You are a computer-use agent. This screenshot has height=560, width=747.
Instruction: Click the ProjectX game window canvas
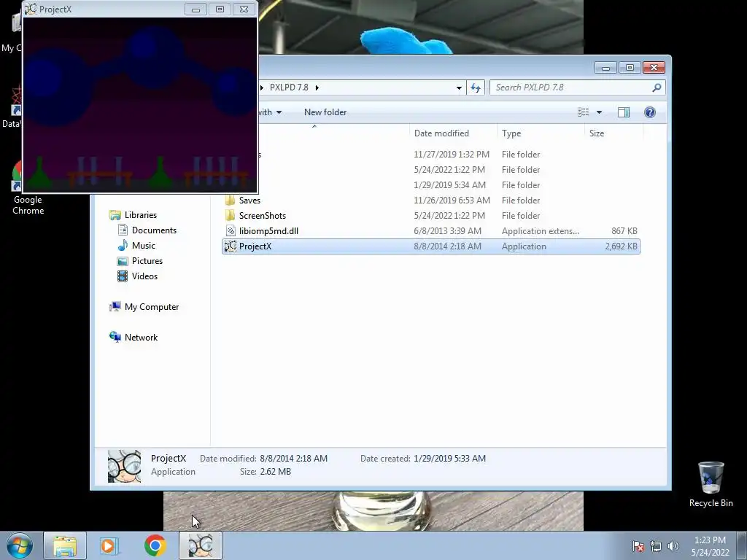140,105
